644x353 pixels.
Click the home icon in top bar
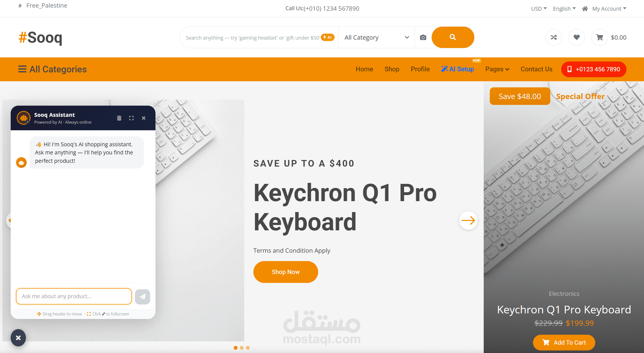click(585, 9)
